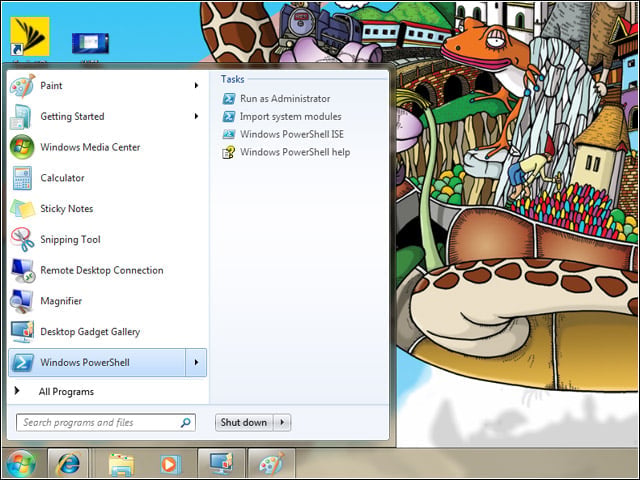Expand Paint's recent files arrow

[x=196, y=85]
